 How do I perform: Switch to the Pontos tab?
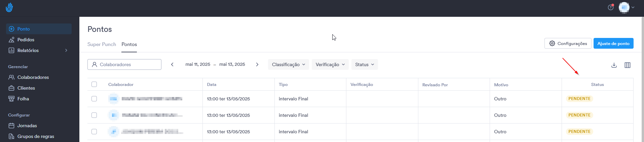point(129,44)
